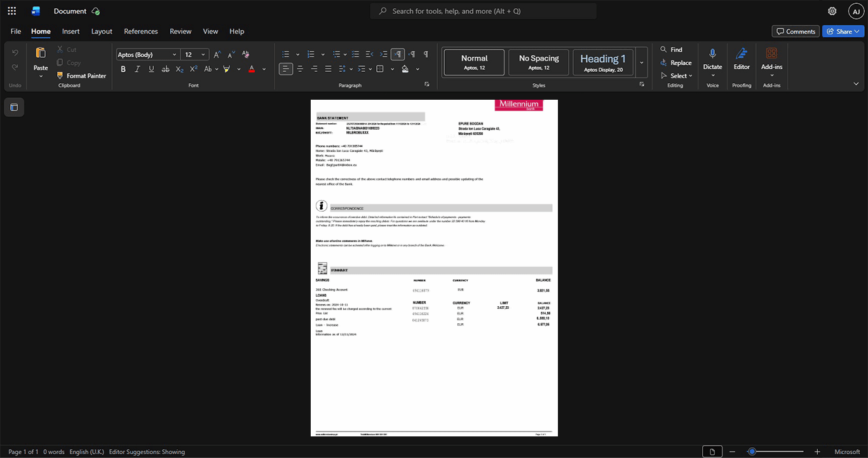Open the Settings gear icon
This screenshot has height=458, width=868.
[832, 11]
